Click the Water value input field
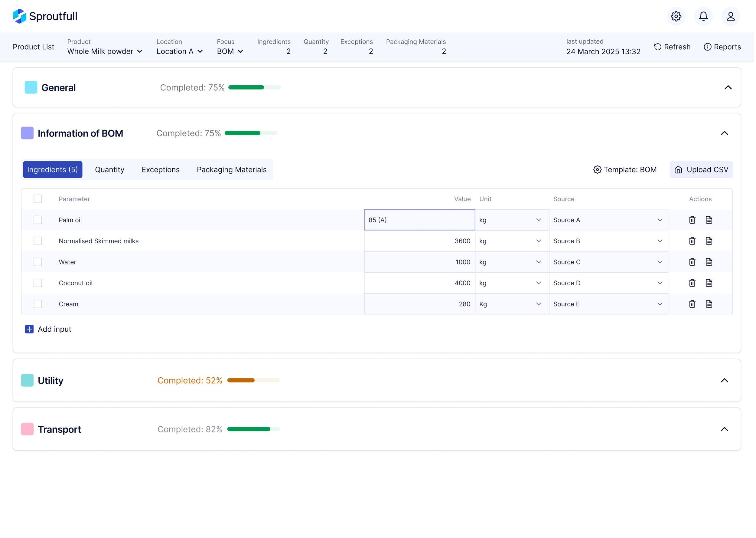The width and height of the screenshot is (756, 538). [x=420, y=262]
